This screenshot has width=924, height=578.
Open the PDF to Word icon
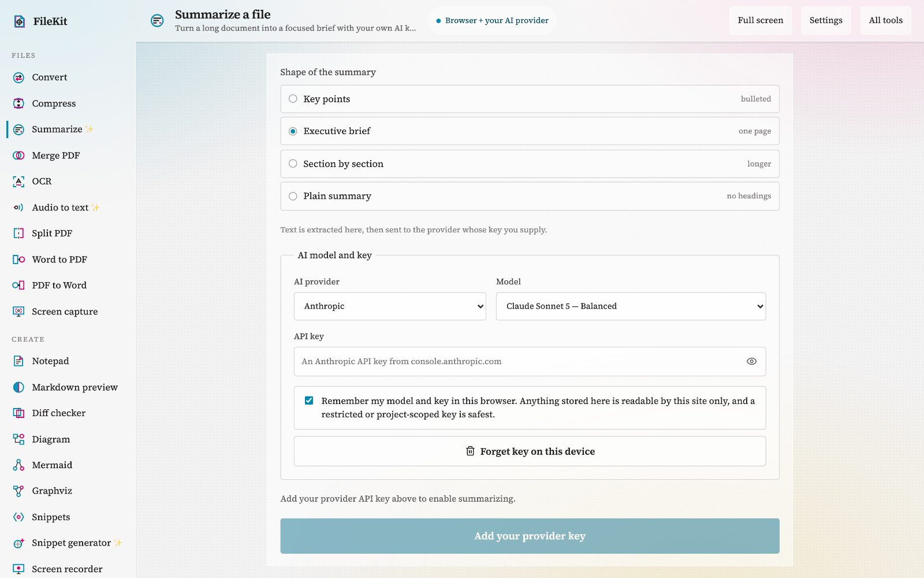(x=18, y=286)
